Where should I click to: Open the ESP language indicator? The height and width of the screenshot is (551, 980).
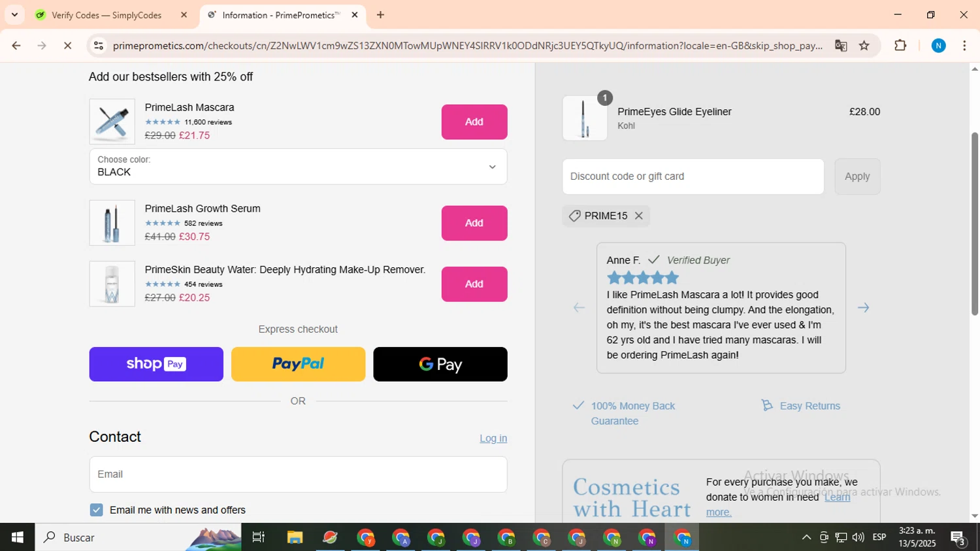coord(879,537)
